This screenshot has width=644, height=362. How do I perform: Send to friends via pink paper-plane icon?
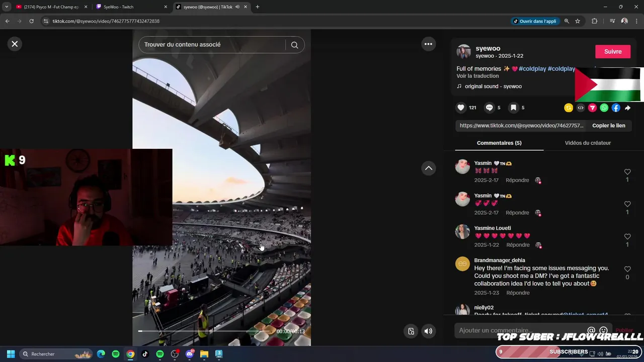592,108
